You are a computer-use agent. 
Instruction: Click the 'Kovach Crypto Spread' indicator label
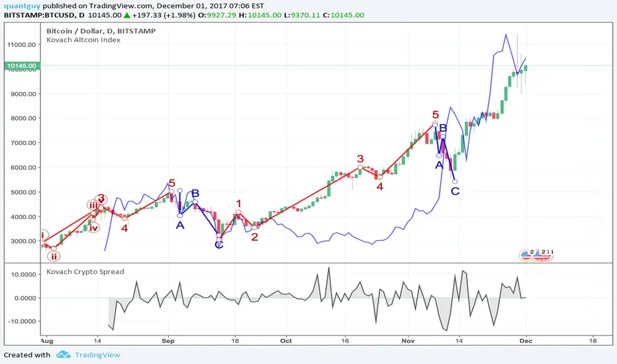pyautogui.click(x=85, y=271)
